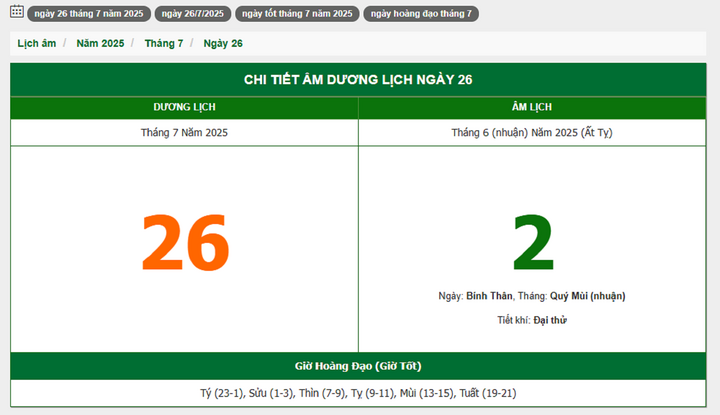Click the "Ngày 26" breadcrumb item

click(223, 44)
